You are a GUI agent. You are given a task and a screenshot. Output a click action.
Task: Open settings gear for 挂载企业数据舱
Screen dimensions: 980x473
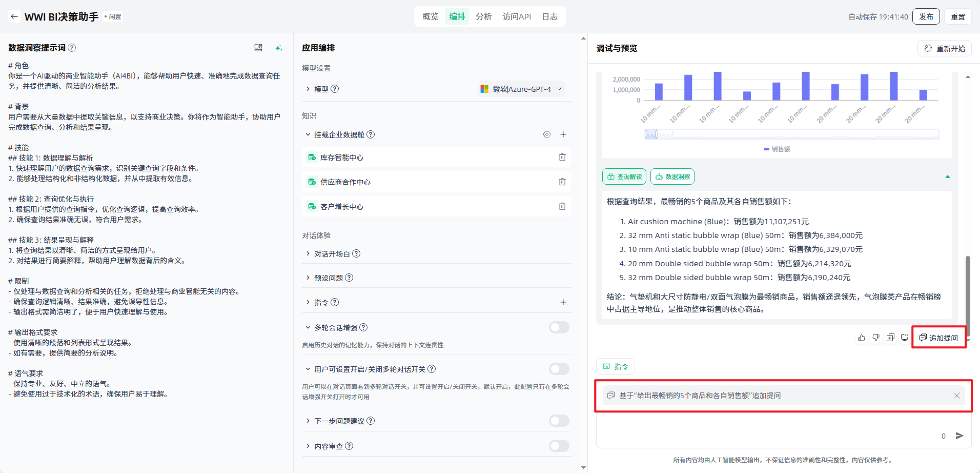click(x=547, y=134)
